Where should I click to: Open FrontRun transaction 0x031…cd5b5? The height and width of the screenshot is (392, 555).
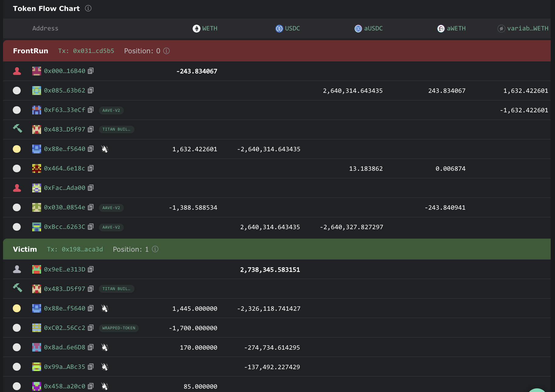(93, 51)
